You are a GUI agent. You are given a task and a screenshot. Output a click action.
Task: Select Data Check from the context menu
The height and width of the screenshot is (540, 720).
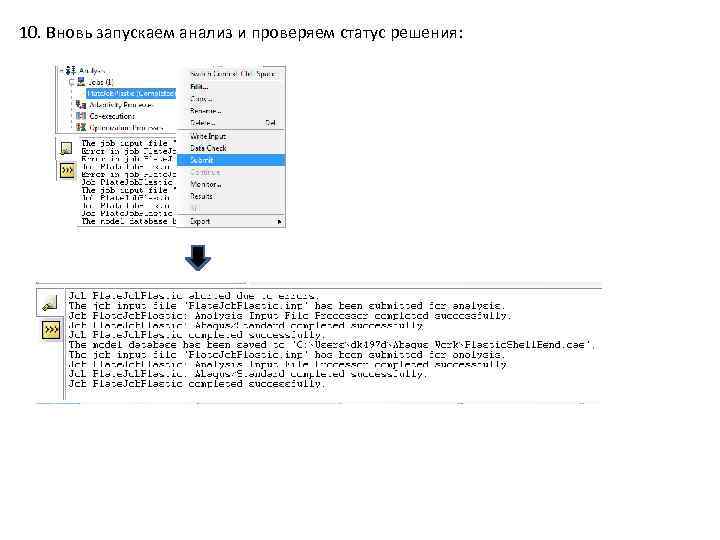tap(231, 148)
